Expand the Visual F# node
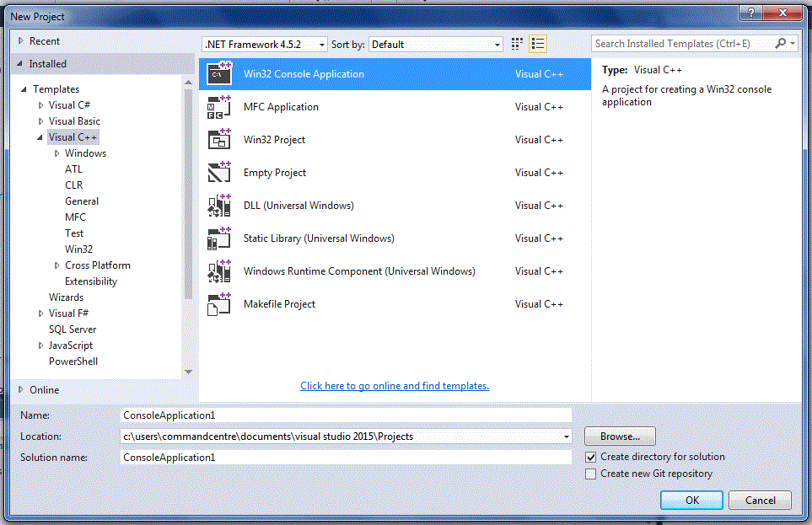 40,313
